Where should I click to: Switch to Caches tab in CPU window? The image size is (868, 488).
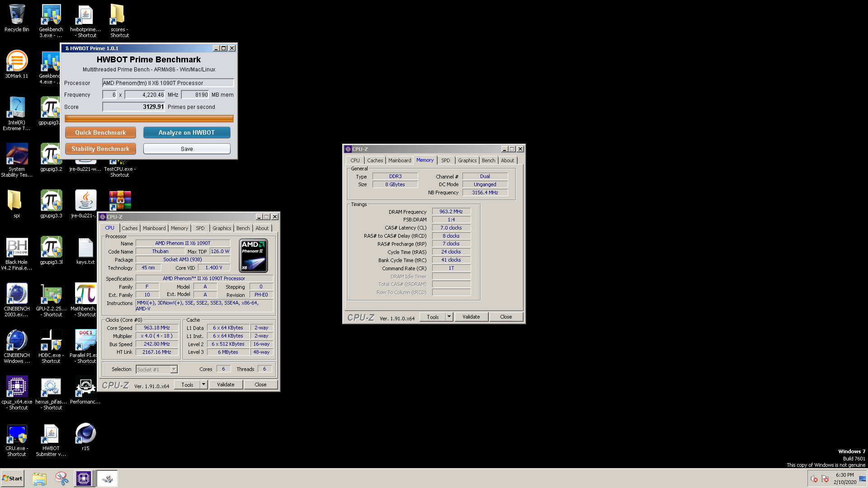(x=129, y=228)
